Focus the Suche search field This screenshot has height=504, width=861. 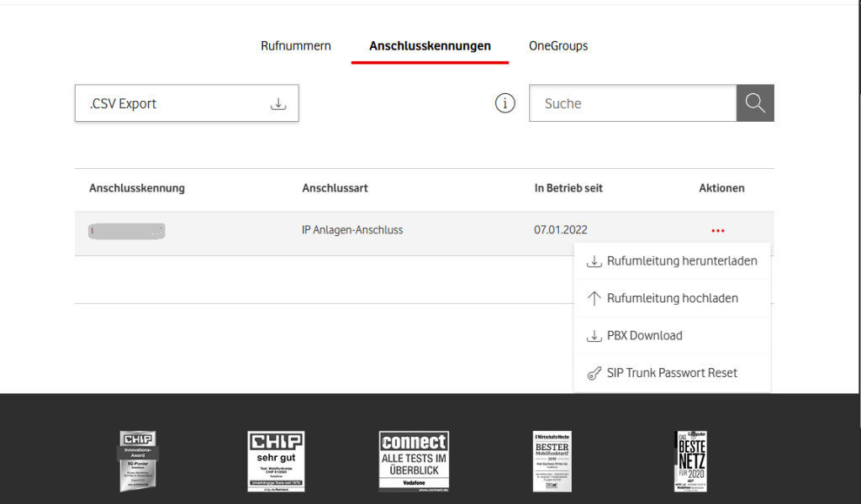tap(632, 103)
